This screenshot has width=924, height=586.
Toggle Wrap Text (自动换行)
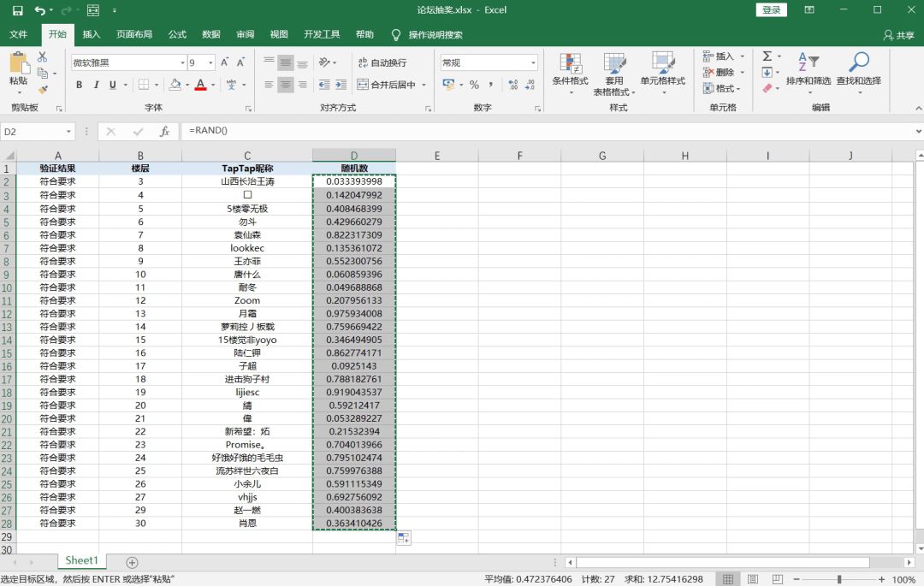point(382,62)
